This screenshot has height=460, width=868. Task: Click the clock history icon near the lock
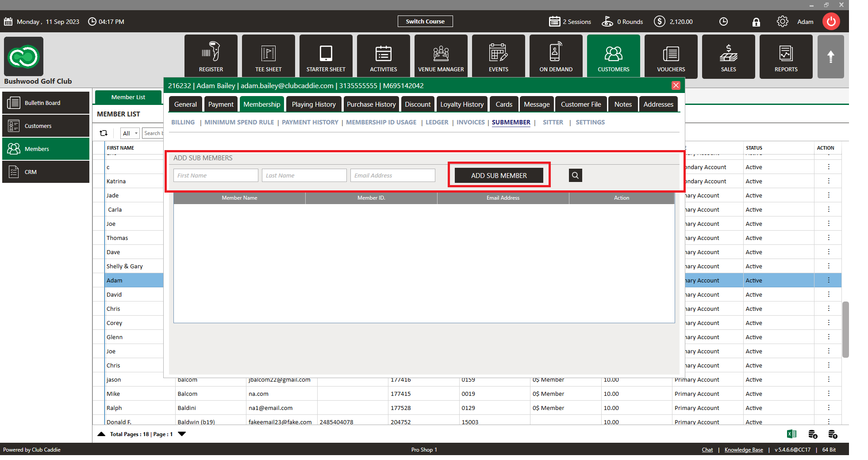click(x=723, y=22)
